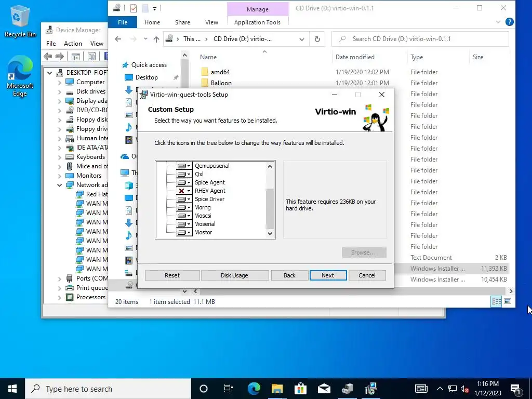The image size is (532, 399).
Task: Open the Windows Start menu
Action: coord(12,389)
